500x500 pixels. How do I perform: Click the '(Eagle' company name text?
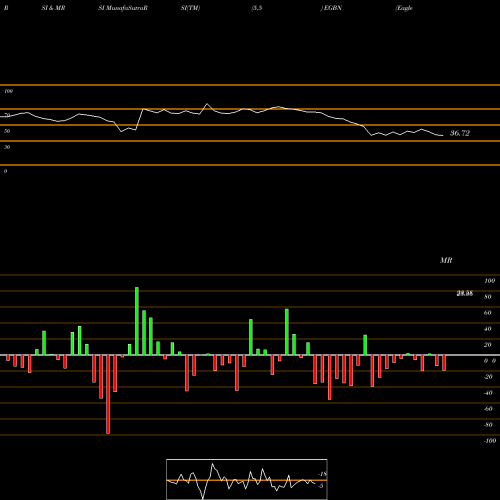pos(404,8)
